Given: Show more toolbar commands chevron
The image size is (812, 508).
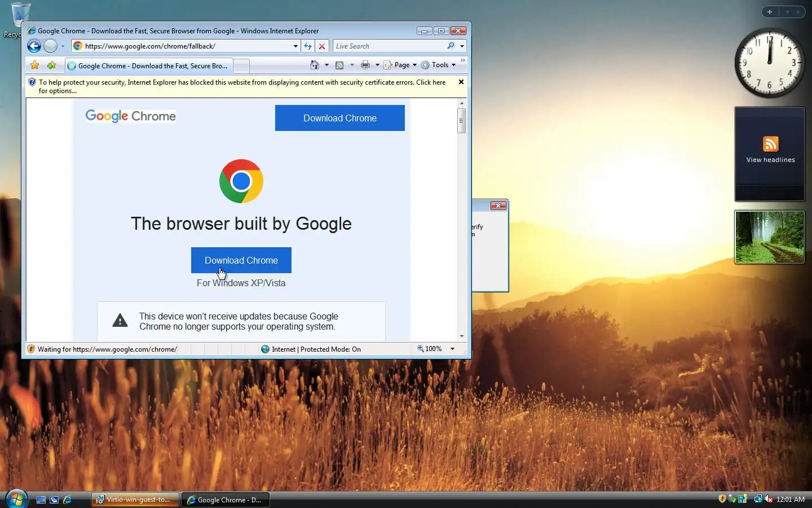Looking at the screenshot, I should [463, 60].
